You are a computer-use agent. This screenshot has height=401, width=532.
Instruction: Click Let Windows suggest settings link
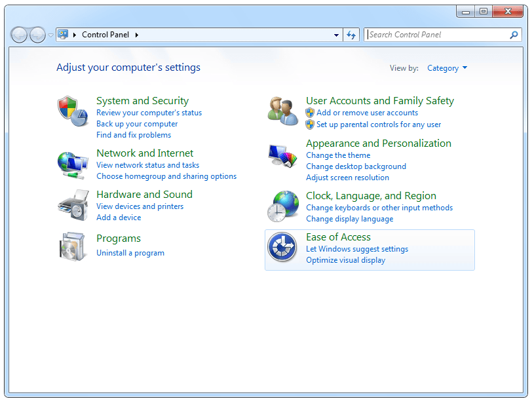tap(357, 249)
